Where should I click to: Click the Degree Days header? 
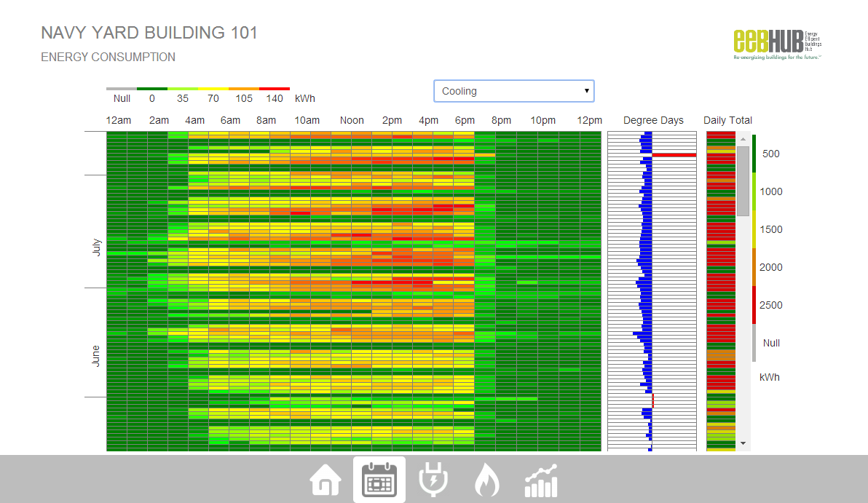[x=653, y=120]
